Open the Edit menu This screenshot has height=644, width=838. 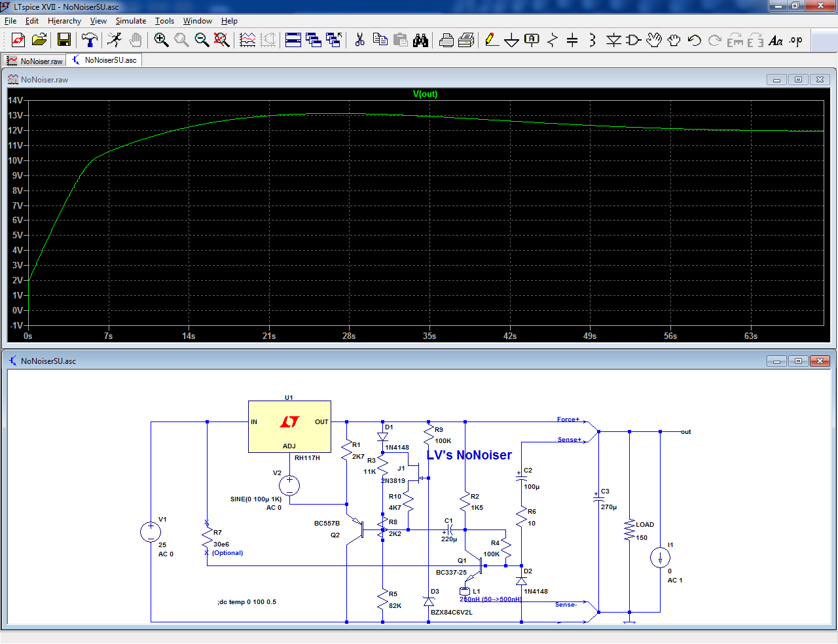[32, 21]
